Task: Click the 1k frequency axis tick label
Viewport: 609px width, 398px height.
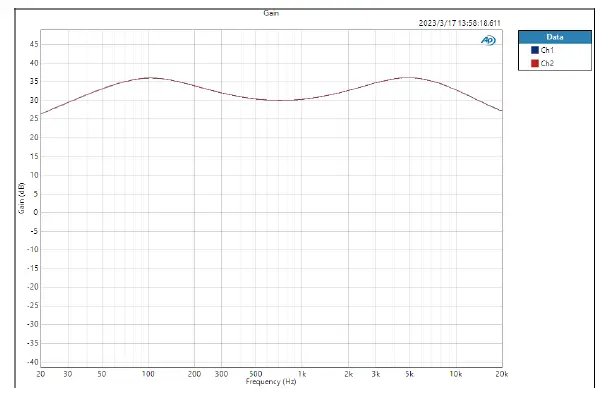Action: (x=302, y=374)
